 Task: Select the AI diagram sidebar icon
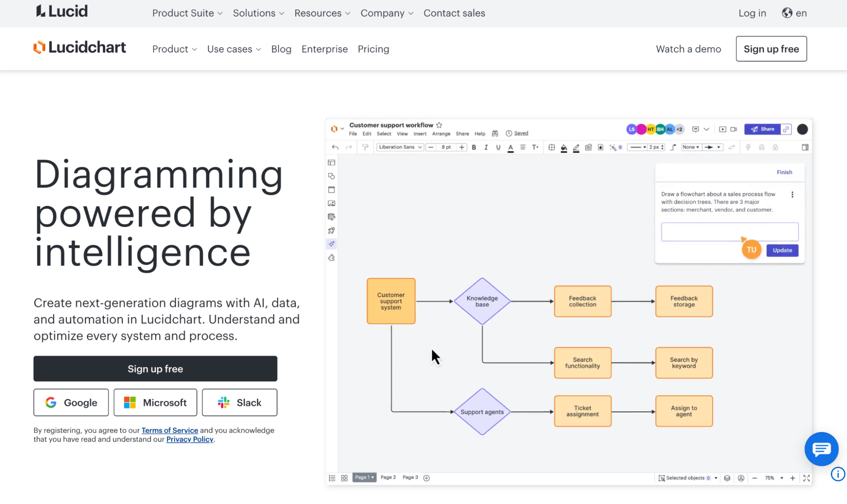[331, 244]
